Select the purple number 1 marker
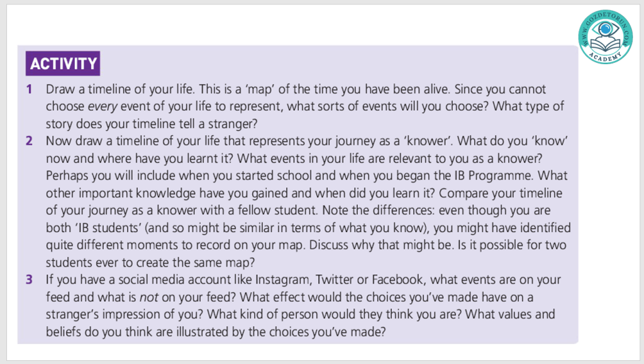644x364 pixels. pyautogui.click(x=30, y=89)
